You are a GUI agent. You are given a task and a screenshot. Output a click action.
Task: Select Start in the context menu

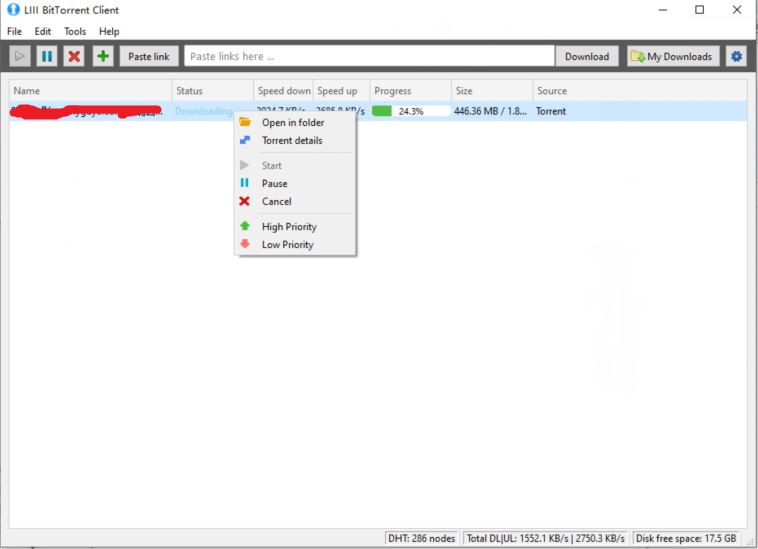pos(295,166)
